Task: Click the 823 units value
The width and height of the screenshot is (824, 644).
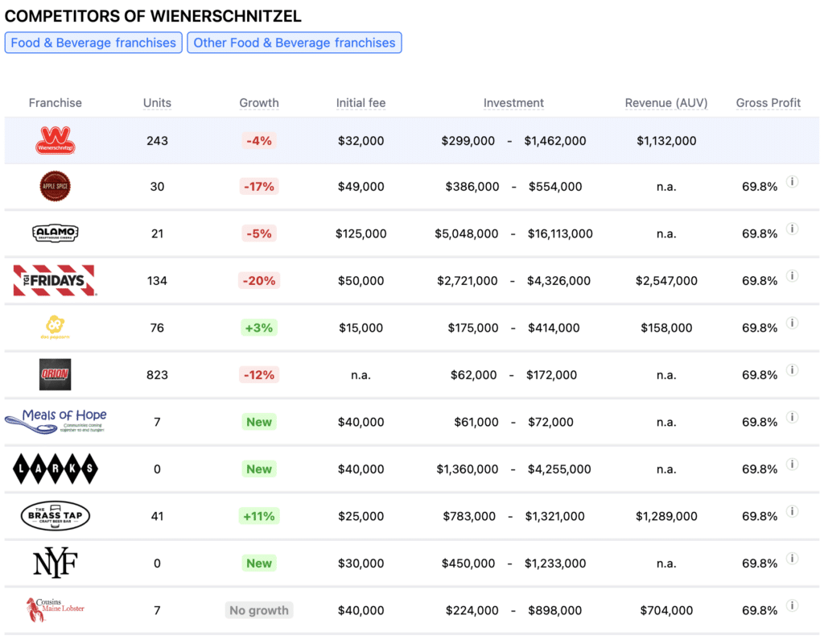Action: [157, 375]
